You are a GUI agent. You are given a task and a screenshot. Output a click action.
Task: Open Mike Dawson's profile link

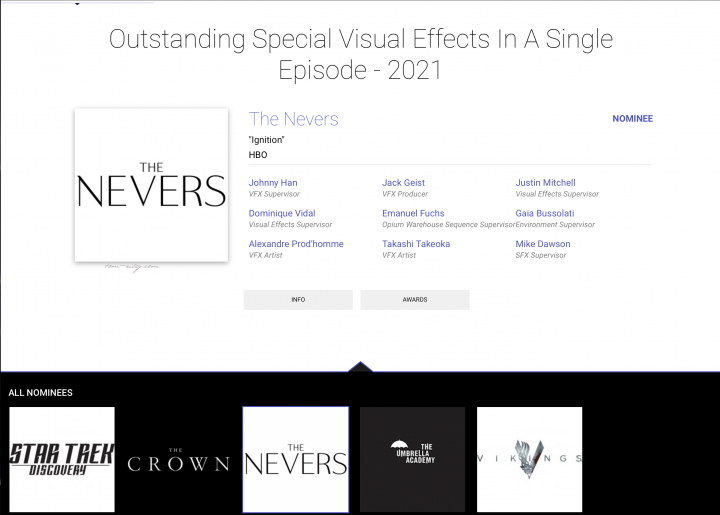pos(542,244)
